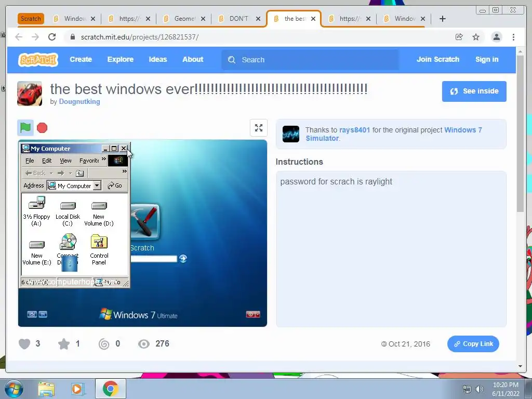Open the Windows Start menu
Screen dimensions: 532x399
pyautogui.click(x=14, y=389)
